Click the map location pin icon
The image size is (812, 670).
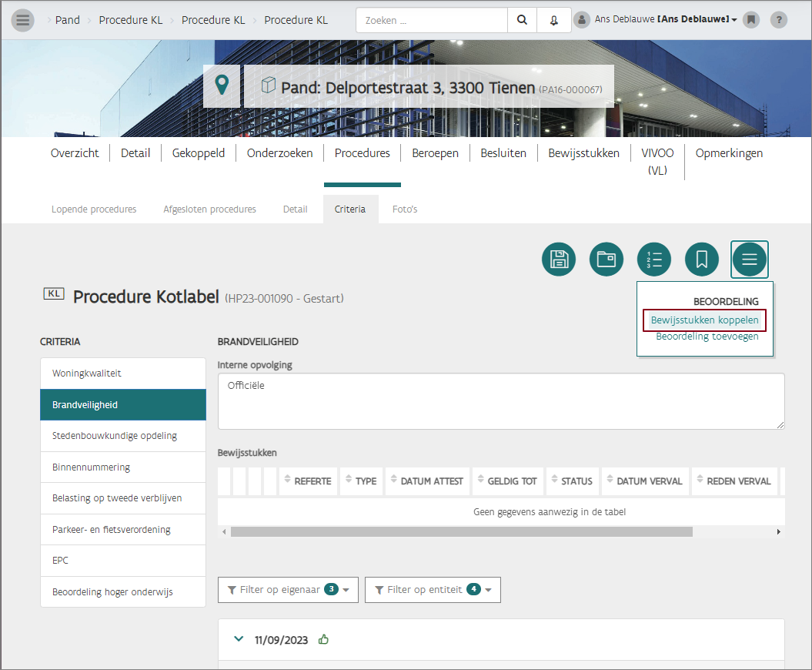(x=222, y=85)
